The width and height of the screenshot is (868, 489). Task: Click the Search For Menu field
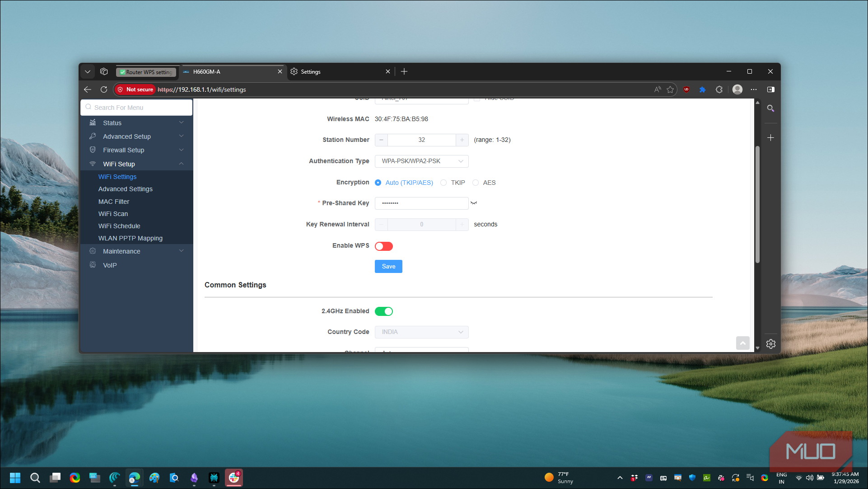pyautogui.click(x=136, y=108)
